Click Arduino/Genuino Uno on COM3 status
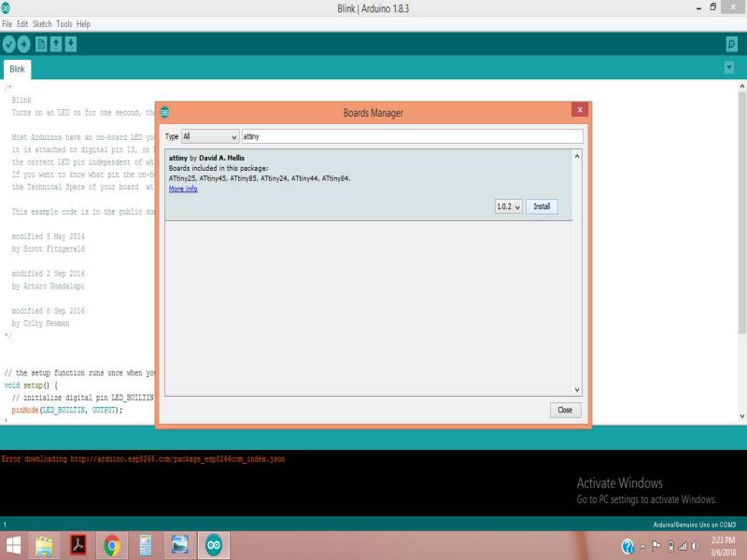The image size is (747, 560). click(x=694, y=525)
